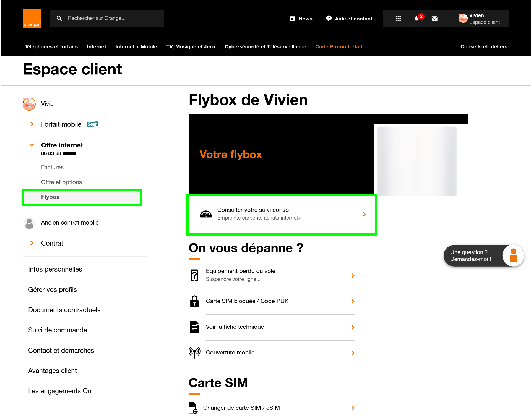The image size is (531, 420).
Task: Click the lost phone question-mark icon
Action: 194,275
